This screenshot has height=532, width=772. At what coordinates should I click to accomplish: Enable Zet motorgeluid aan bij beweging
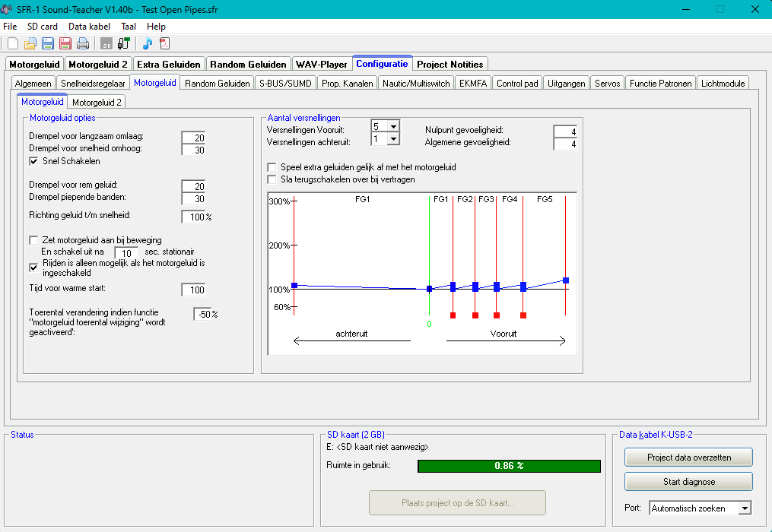point(33,240)
